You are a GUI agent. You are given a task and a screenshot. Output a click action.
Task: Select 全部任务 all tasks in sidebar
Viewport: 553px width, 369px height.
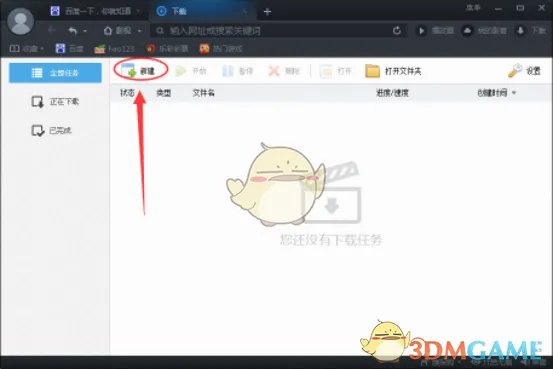55,73
